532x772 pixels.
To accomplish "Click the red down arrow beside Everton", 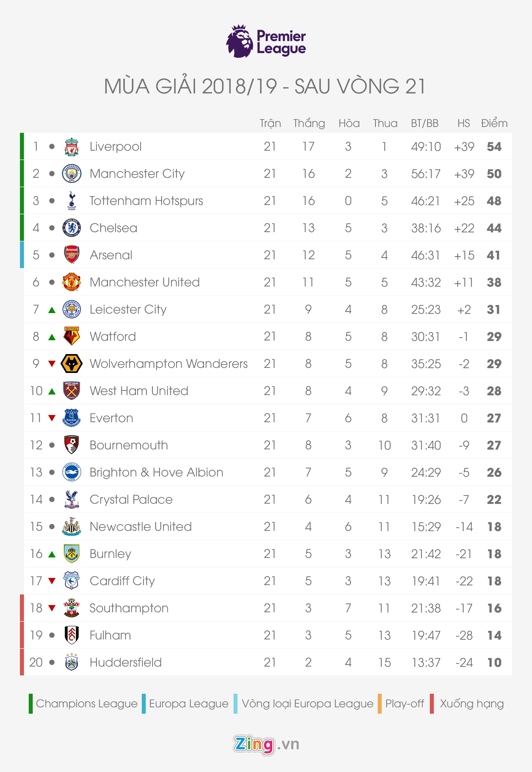I will [x=52, y=418].
